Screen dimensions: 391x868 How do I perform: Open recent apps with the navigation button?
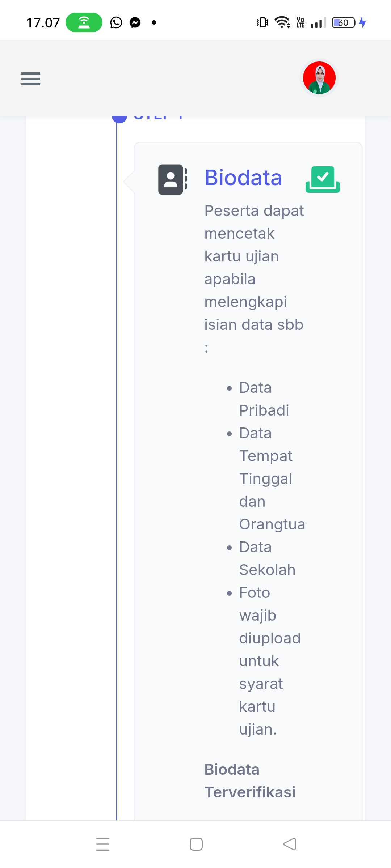103,844
